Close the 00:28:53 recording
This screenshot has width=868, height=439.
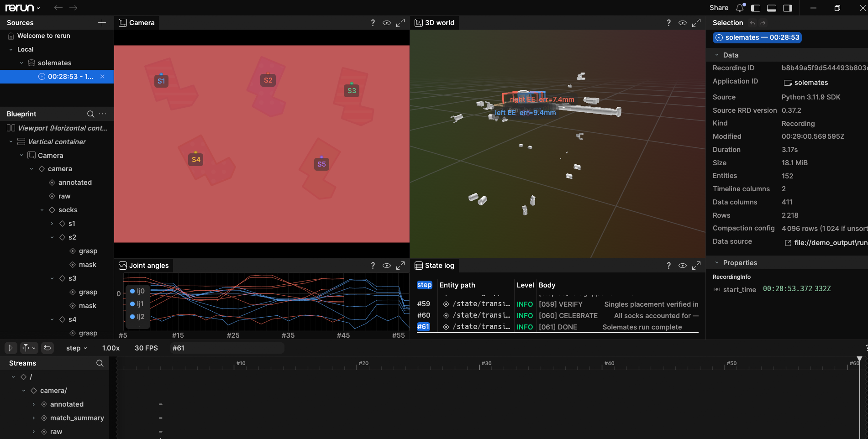pos(102,77)
